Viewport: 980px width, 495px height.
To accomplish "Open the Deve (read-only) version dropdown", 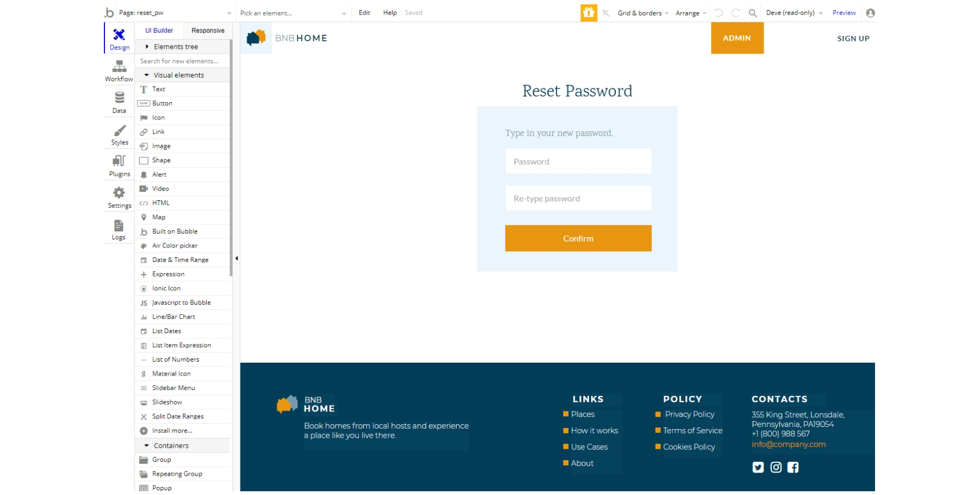I will click(x=794, y=13).
